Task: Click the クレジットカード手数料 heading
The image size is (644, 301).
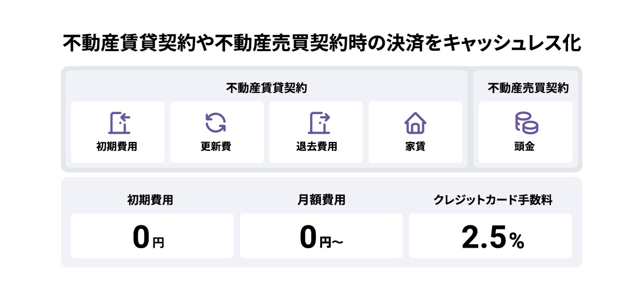Action: tap(493, 200)
